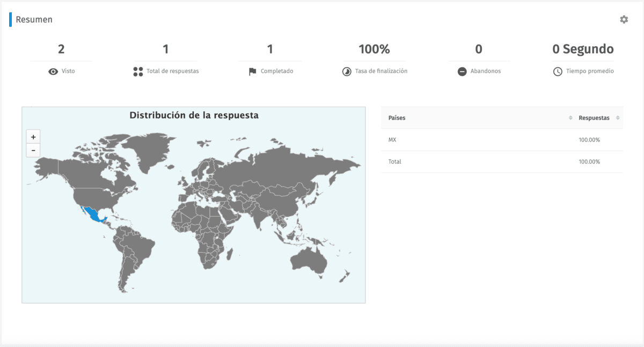644x347 pixels.
Task: Click the Total row label
Action: 394,161
